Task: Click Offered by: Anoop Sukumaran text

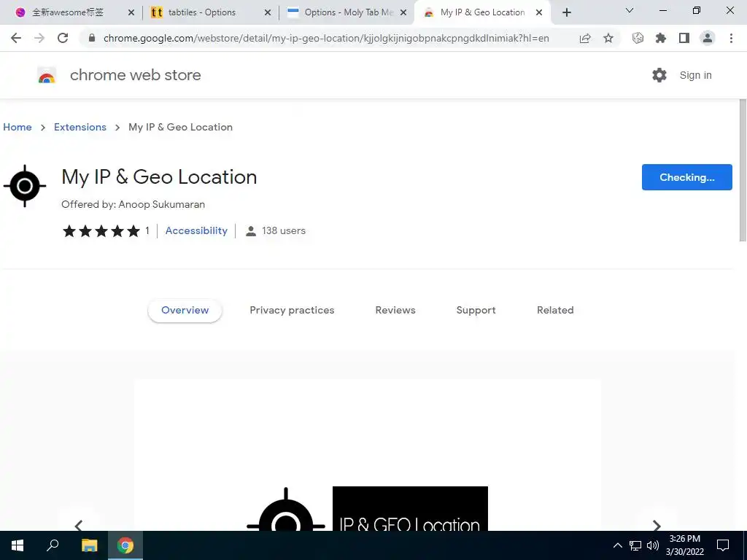Action: (133, 205)
